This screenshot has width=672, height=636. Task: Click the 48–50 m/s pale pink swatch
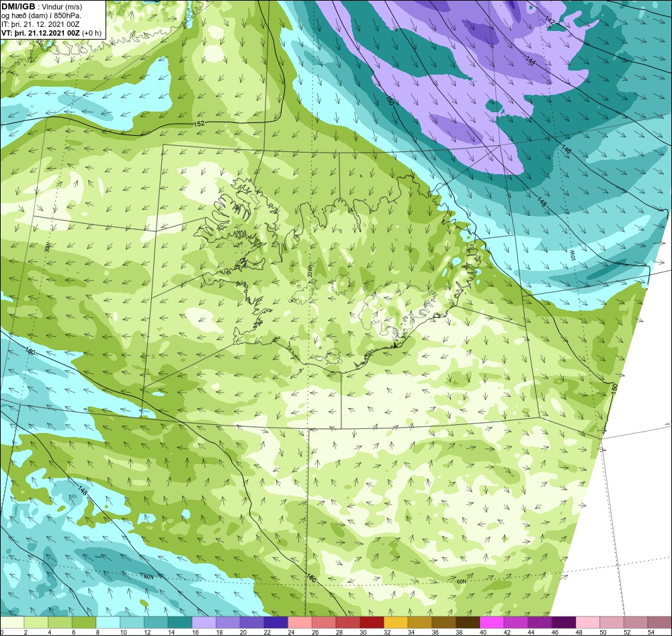[588, 623]
